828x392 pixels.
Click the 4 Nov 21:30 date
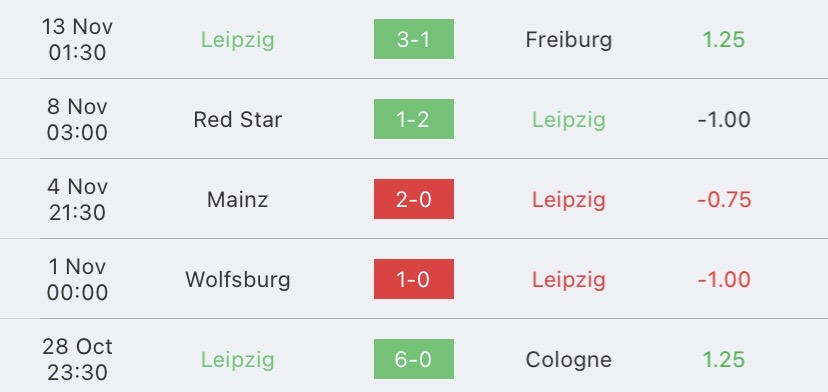(x=78, y=199)
